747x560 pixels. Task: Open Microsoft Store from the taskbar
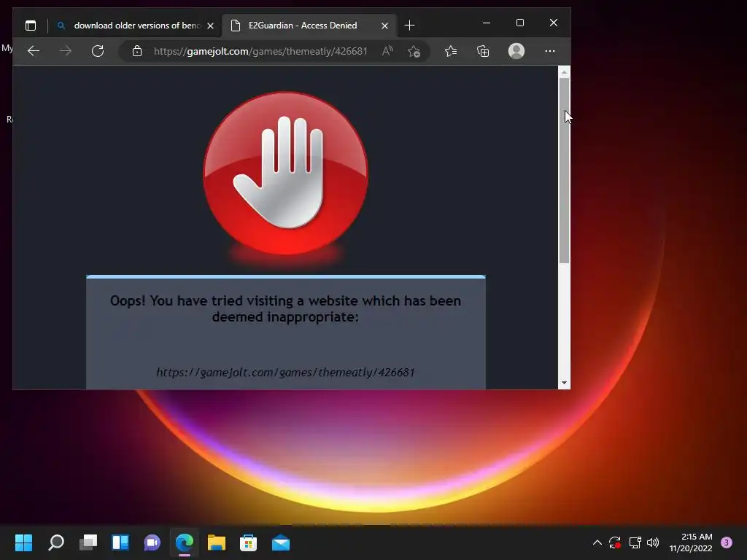click(x=248, y=542)
